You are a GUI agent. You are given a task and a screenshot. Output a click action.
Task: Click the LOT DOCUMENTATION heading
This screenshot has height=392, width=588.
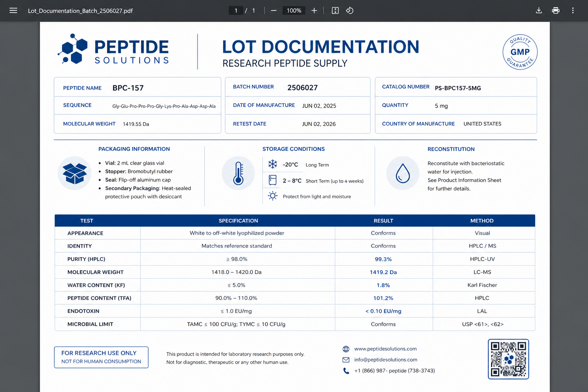click(321, 47)
